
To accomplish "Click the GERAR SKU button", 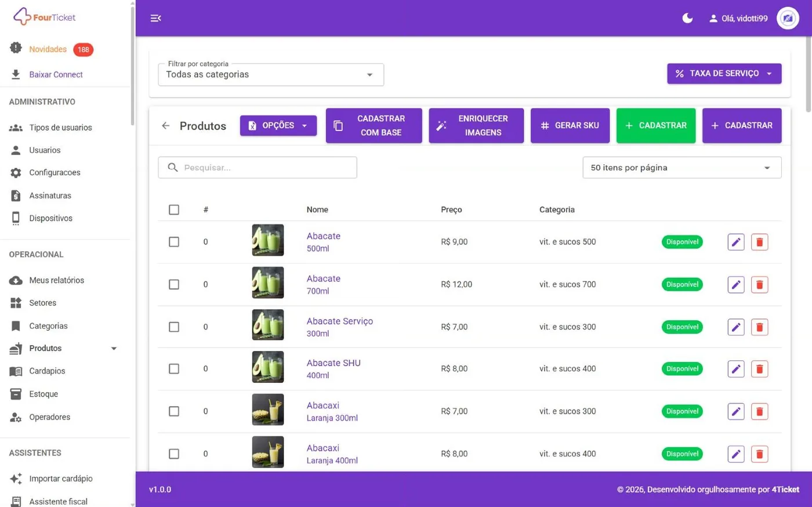I will pyautogui.click(x=570, y=125).
